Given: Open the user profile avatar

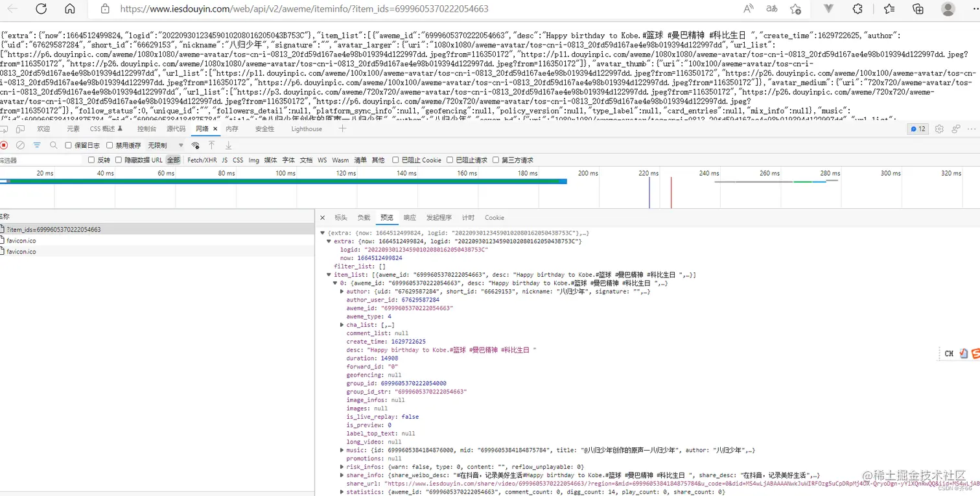Looking at the screenshot, I should point(948,9).
